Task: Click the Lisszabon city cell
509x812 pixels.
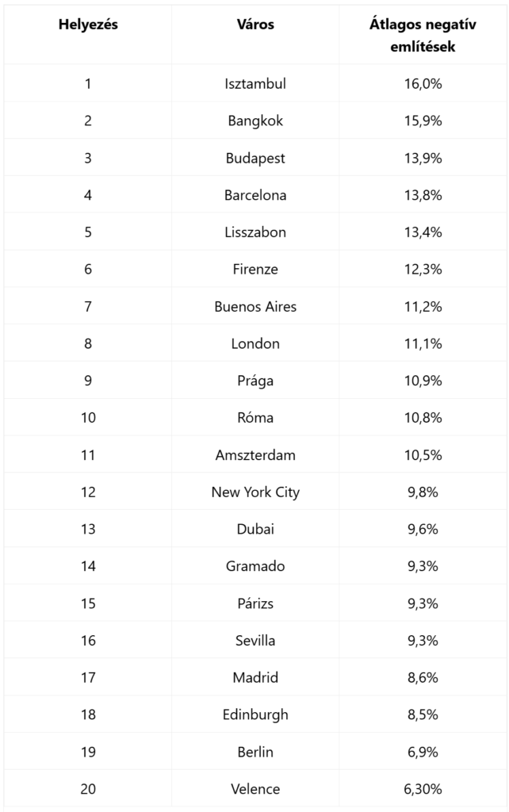Action: click(255, 232)
